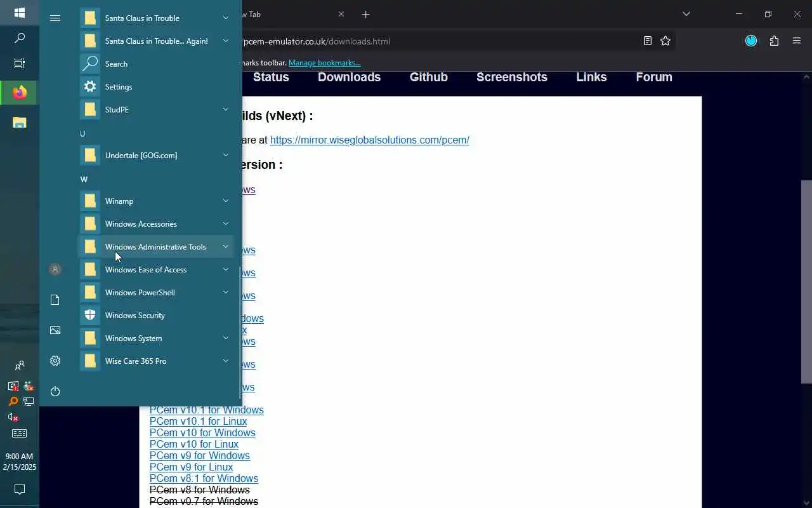Download PCem v8.1 for Windows
The width and height of the screenshot is (812, 508).
(x=204, y=478)
